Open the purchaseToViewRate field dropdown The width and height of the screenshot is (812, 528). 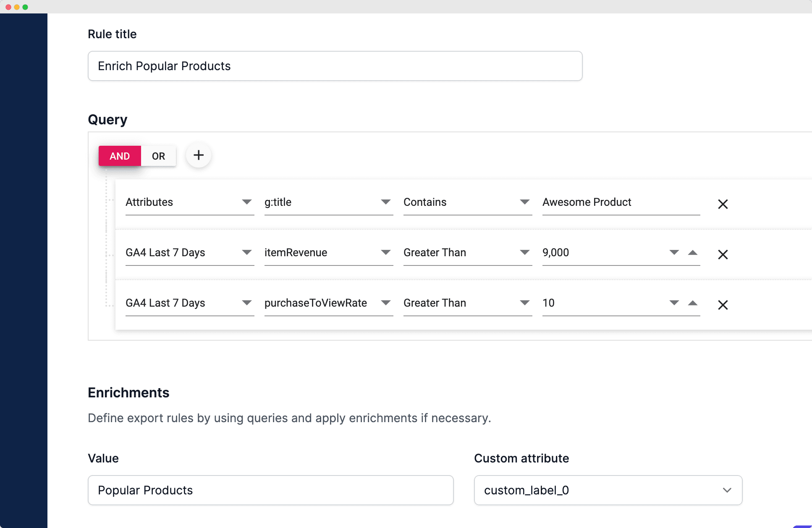click(x=328, y=303)
